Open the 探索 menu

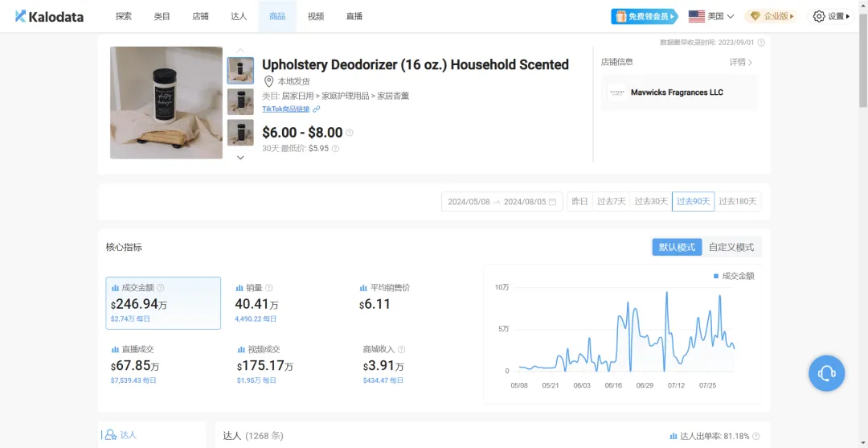tap(124, 17)
